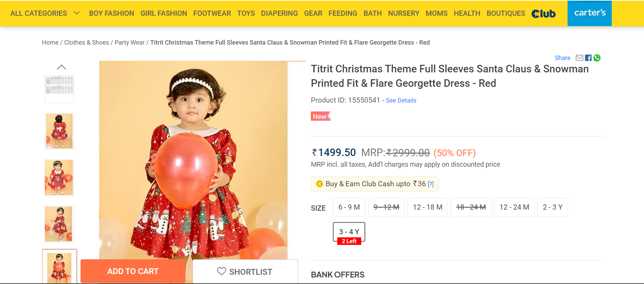Screen dimensions: 644x284
Task: Open the Girl Fashion menu
Action: click(x=163, y=13)
